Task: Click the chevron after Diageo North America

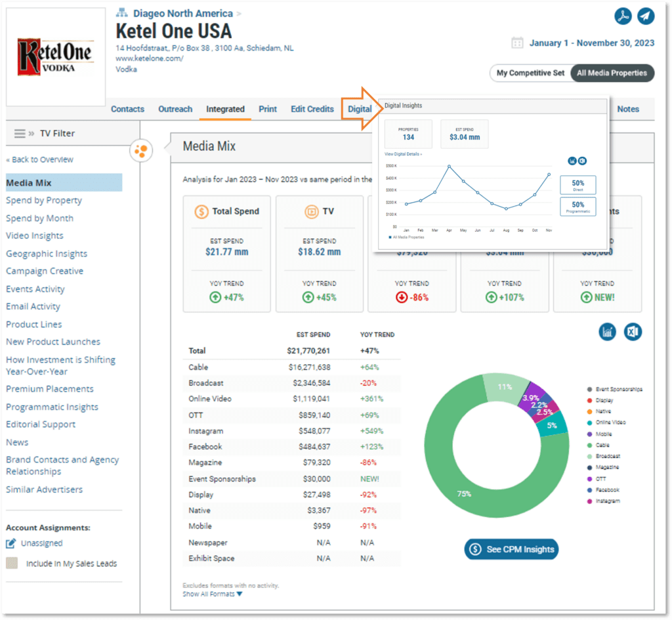Action: 239,14
